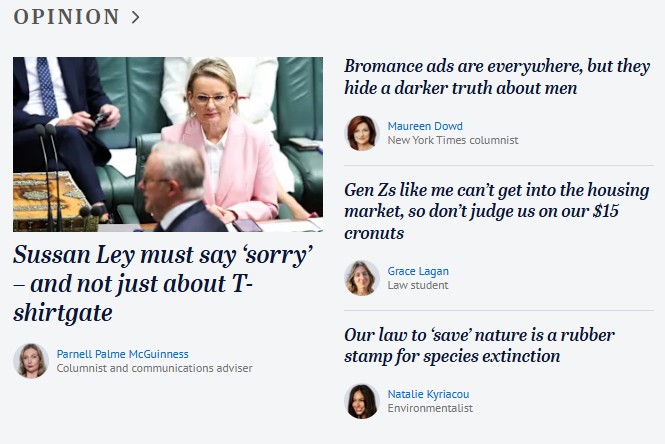Open the Sussan Ley parliament photo
This screenshot has height=444, width=665.
point(168,144)
